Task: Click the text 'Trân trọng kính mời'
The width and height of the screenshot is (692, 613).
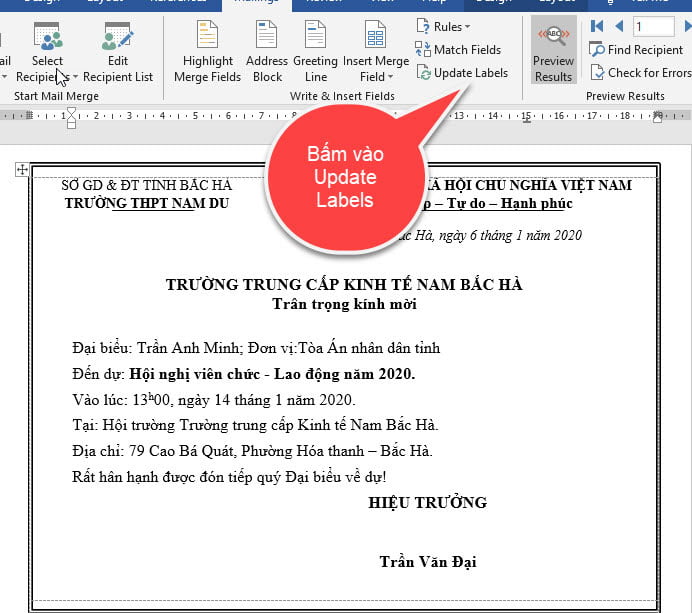Action: 344,304
